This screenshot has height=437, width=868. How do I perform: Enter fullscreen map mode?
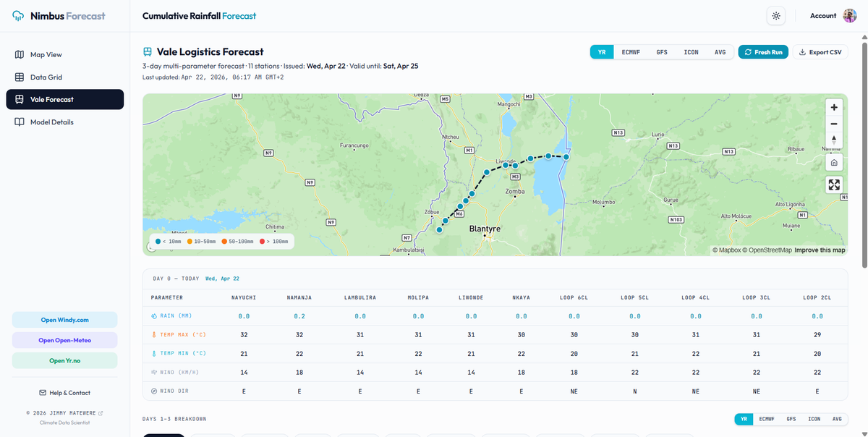834,185
